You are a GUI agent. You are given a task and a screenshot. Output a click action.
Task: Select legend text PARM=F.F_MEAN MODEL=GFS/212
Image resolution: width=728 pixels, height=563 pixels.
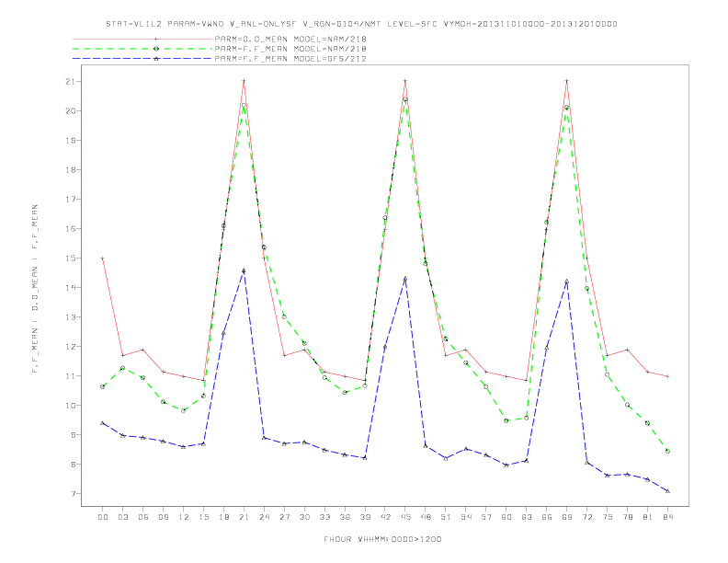pos(290,59)
